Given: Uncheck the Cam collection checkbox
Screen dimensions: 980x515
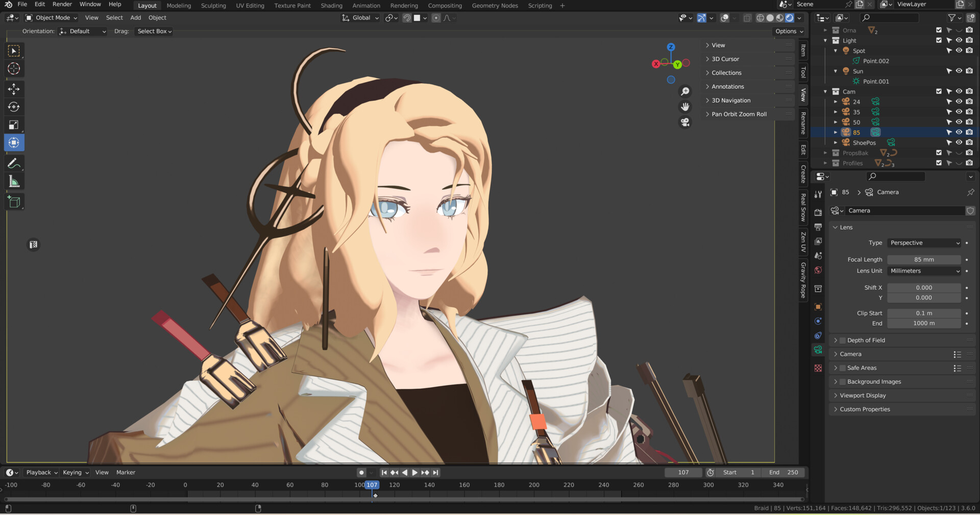Looking at the screenshot, I should tap(938, 91).
